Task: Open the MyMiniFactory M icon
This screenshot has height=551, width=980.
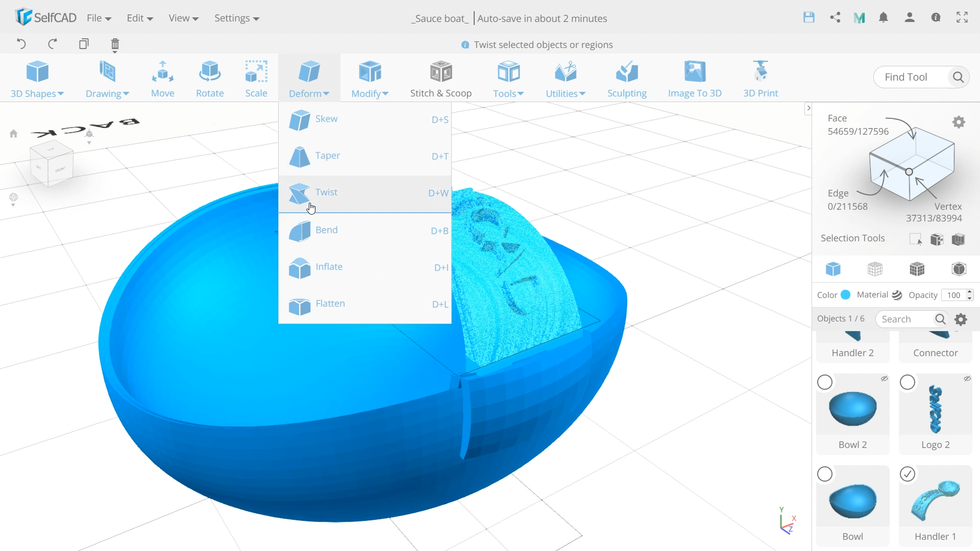Action: [x=860, y=18]
